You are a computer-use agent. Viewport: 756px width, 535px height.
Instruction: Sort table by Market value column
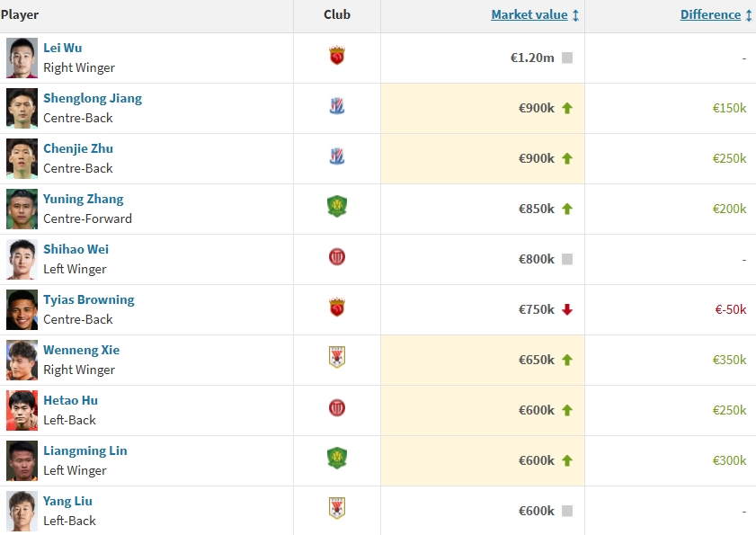point(529,15)
